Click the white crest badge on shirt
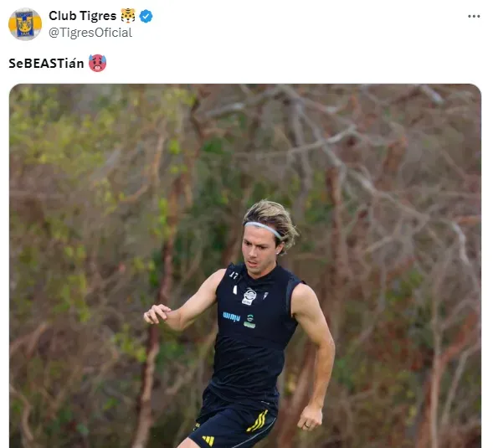This screenshot has height=448, width=493. [249, 297]
